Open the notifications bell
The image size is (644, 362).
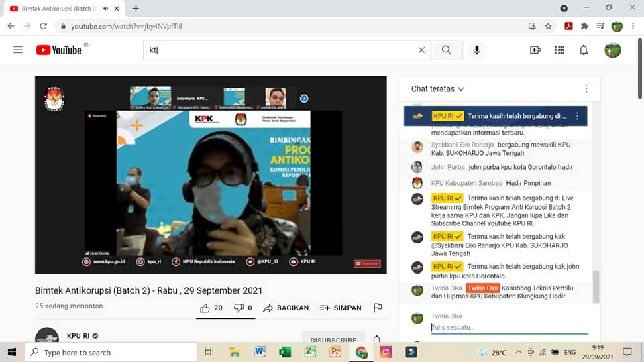584,50
